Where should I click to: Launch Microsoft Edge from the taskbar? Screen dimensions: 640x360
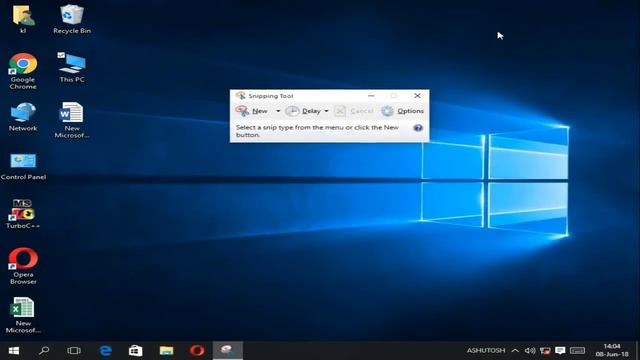pos(106,351)
